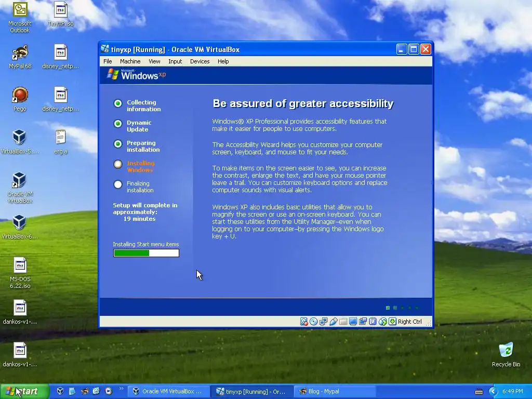Click the display monitor indicator in the VM status bar

click(353, 321)
